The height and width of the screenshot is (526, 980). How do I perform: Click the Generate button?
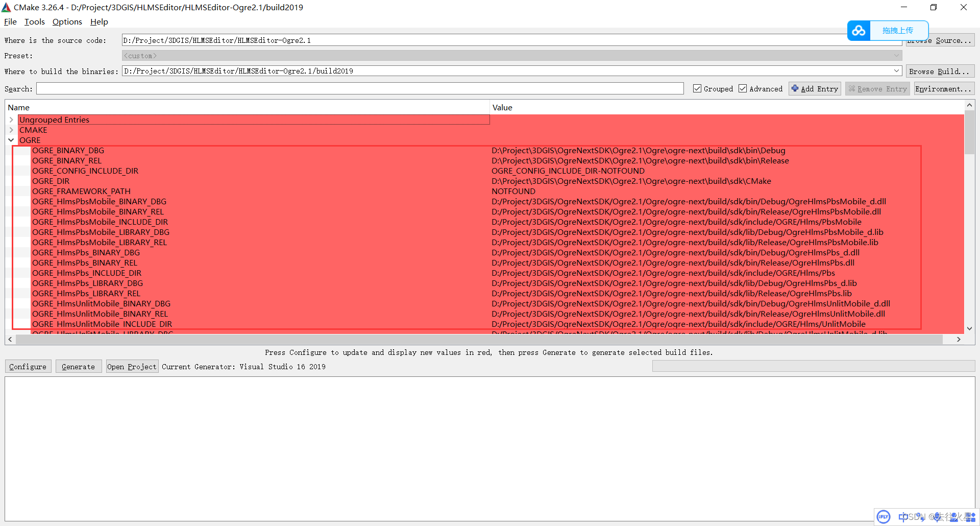(79, 367)
